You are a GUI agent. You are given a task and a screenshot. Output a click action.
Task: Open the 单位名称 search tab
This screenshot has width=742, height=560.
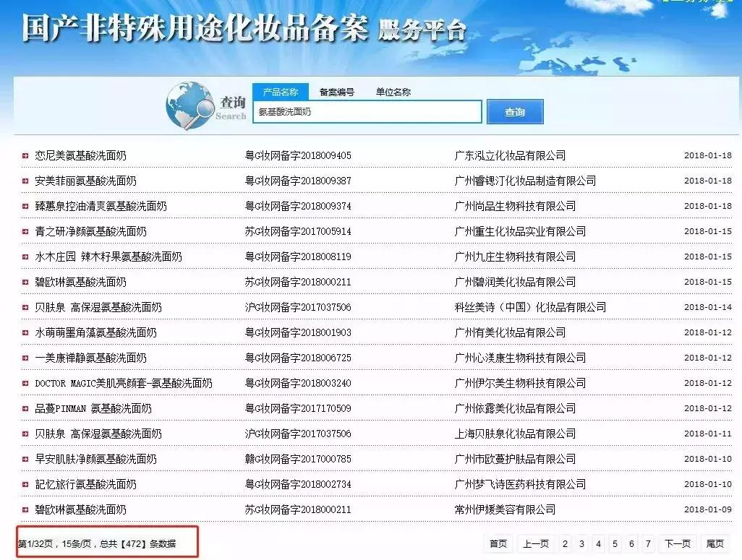click(391, 92)
